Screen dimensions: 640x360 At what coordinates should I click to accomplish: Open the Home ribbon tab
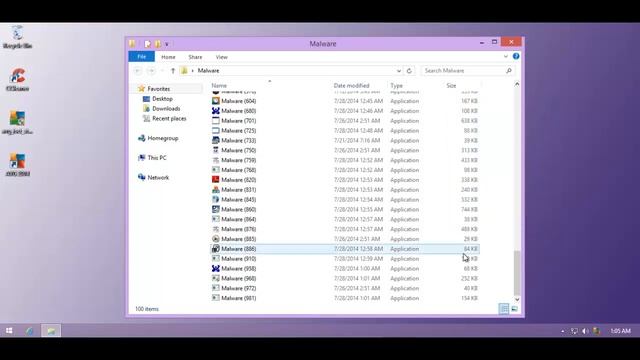(x=168, y=57)
